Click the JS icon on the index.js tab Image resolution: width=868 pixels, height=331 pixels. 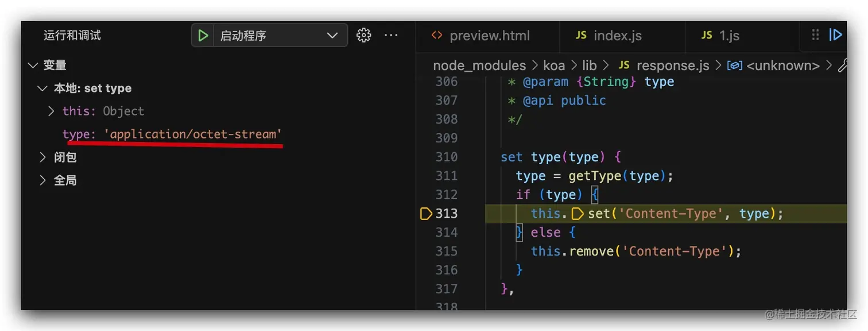point(581,35)
